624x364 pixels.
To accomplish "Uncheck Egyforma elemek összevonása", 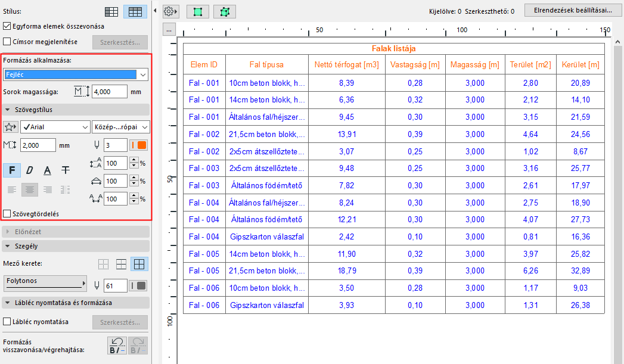I will tap(7, 26).
